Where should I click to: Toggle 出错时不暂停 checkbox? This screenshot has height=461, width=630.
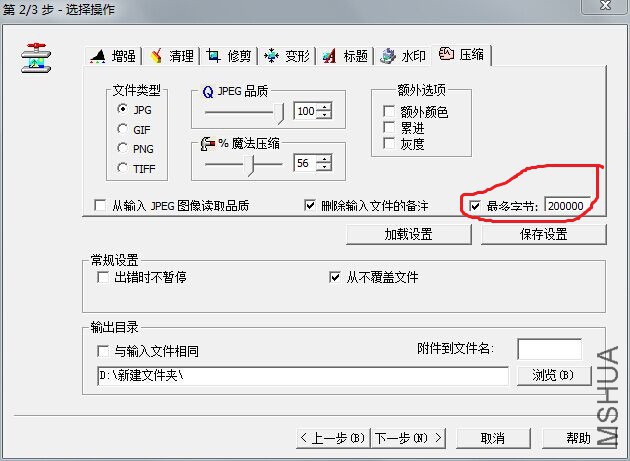pos(103,277)
